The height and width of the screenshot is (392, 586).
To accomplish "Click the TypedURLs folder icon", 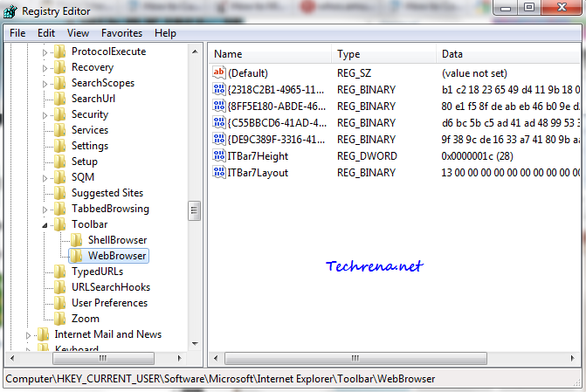I will (59, 272).
